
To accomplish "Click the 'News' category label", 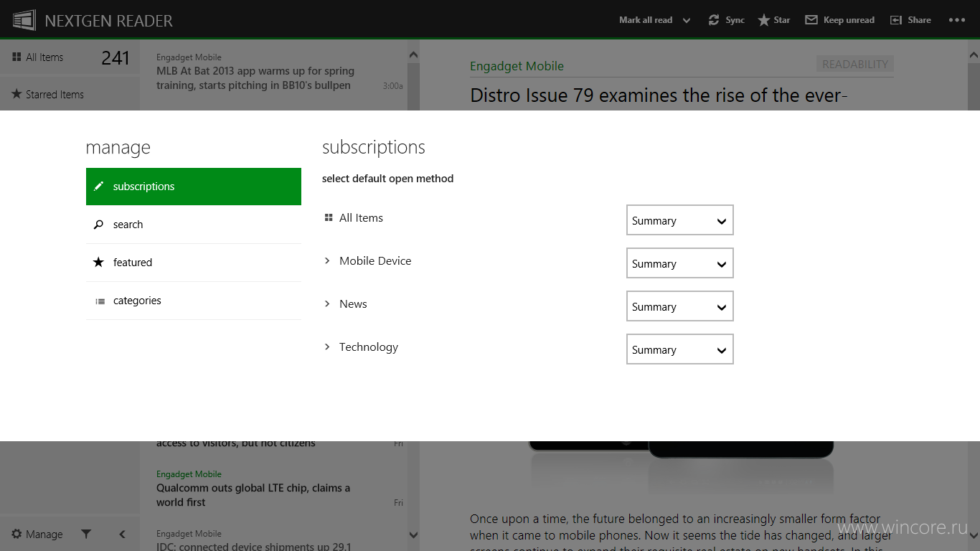I will pos(353,304).
